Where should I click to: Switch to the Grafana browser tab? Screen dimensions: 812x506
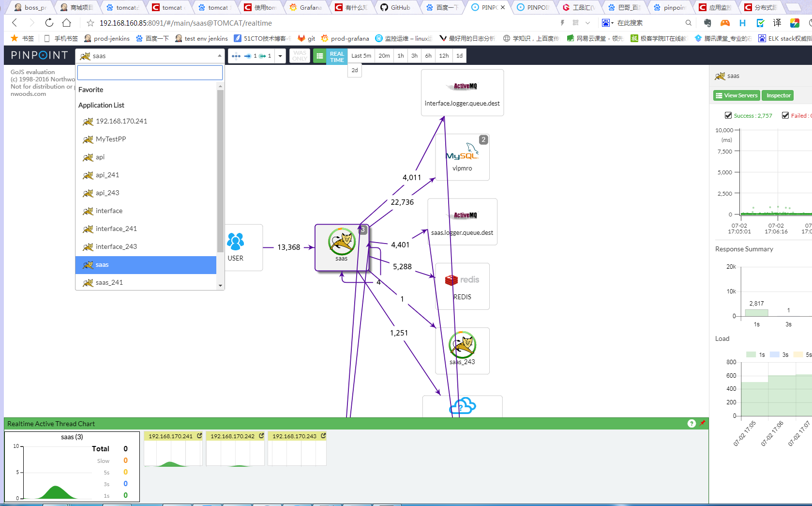[306, 7]
